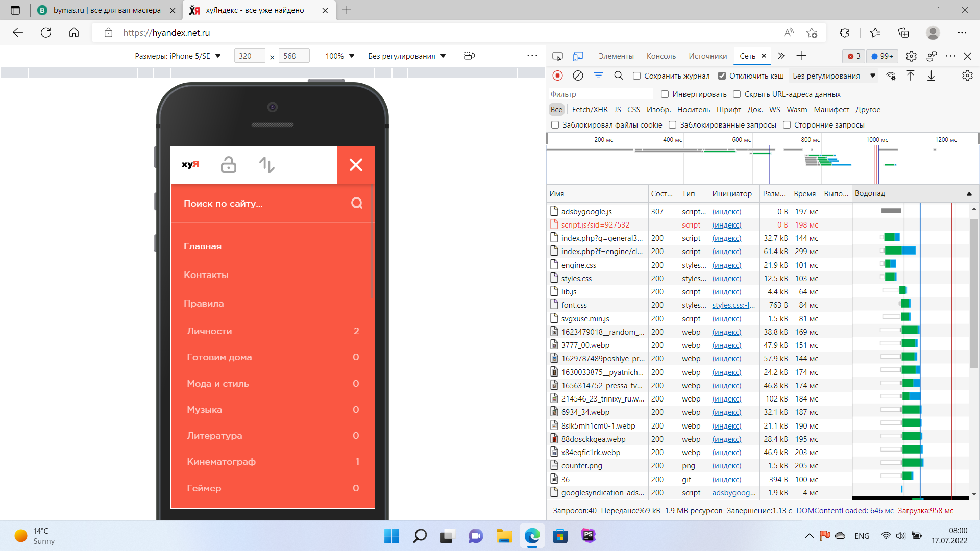Select the Fetch/XHR filter type
The image size is (980, 551).
click(x=590, y=110)
